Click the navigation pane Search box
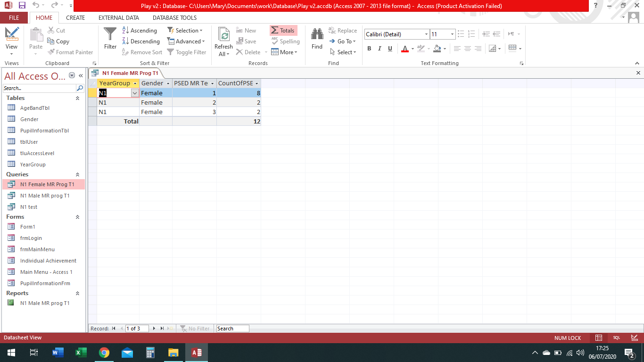 (40, 88)
